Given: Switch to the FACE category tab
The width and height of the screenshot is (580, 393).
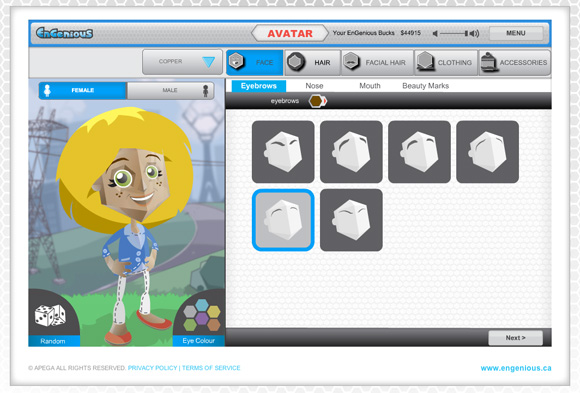Looking at the screenshot, I should (x=254, y=63).
